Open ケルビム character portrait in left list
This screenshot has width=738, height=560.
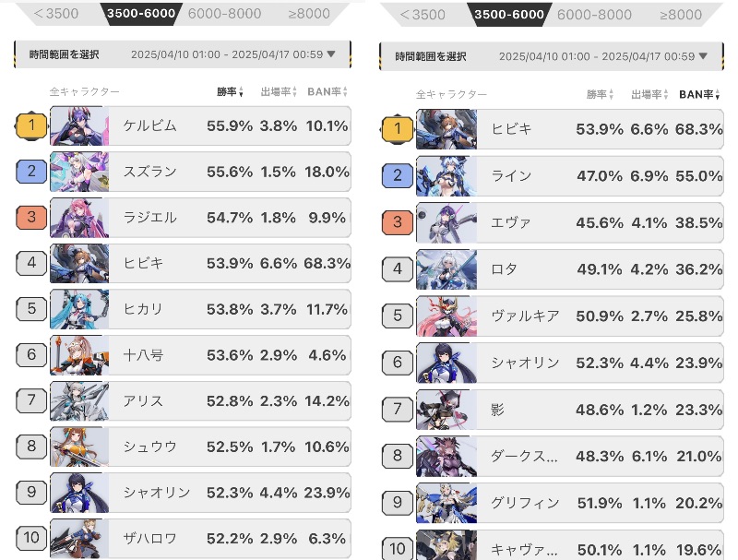79,125
